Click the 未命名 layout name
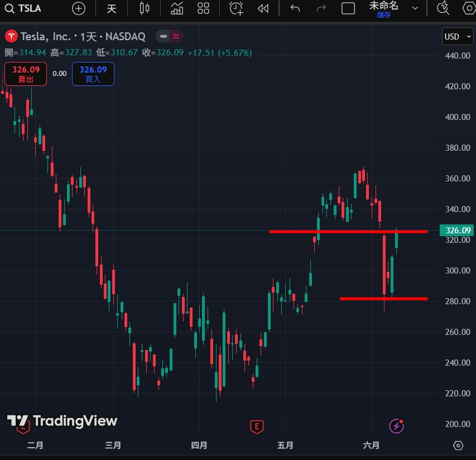476x460 pixels. pyautogui.click(x=384, y=6)
